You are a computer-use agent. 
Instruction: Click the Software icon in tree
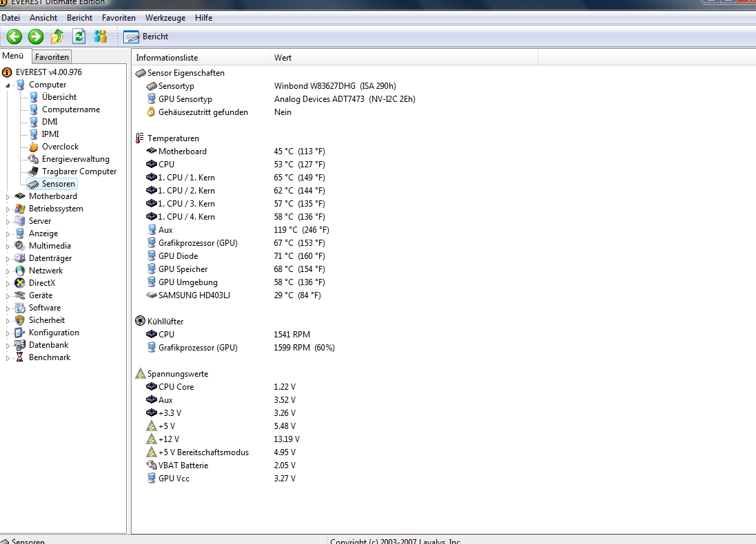coord(20,308)
